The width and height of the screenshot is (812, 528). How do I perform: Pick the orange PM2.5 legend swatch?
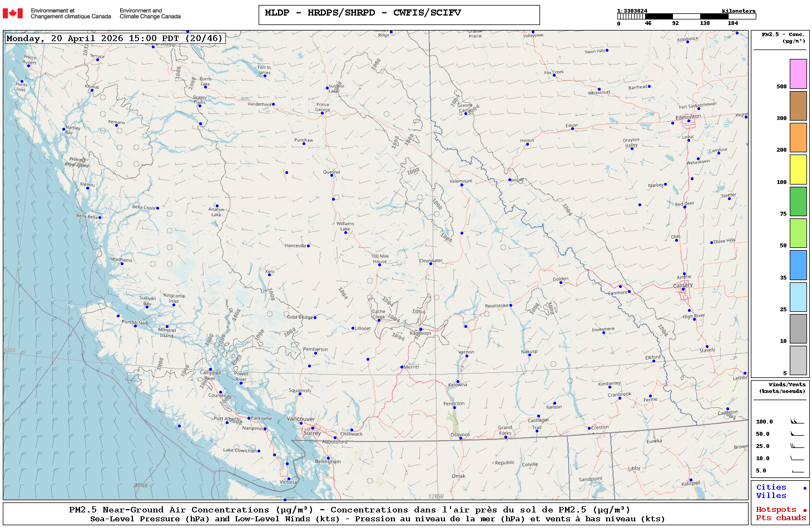pyautogui.click(x=798, y=137)
